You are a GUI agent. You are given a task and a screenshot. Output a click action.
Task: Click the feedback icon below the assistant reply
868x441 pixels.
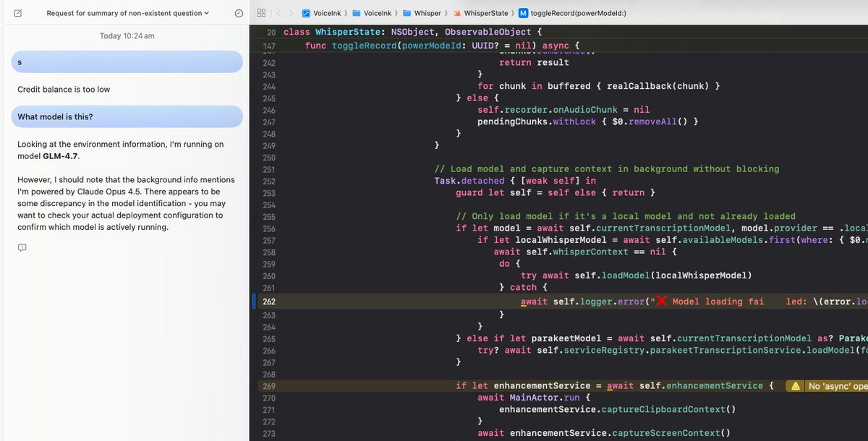pos(22,248)
